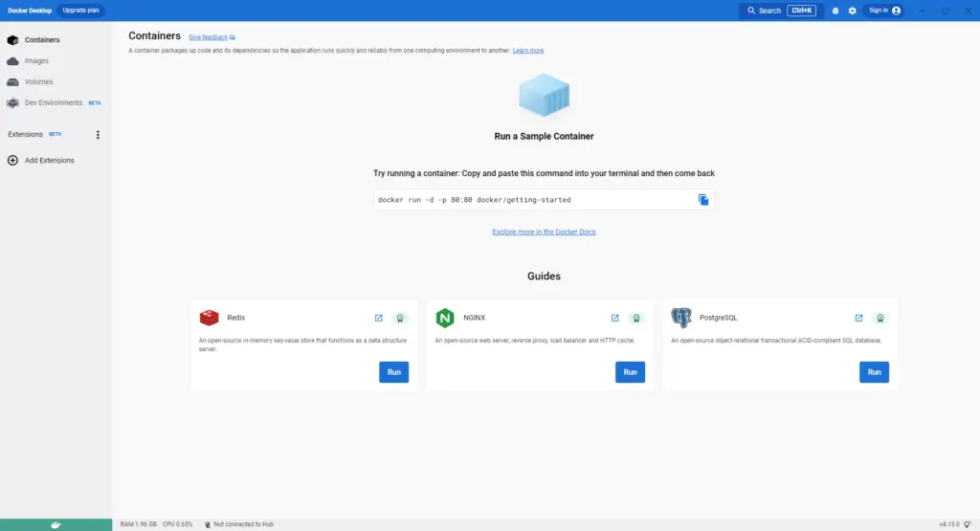980x531 pixels.
Task: Click the RAM 1.96 GB status text
Action: 138,524
